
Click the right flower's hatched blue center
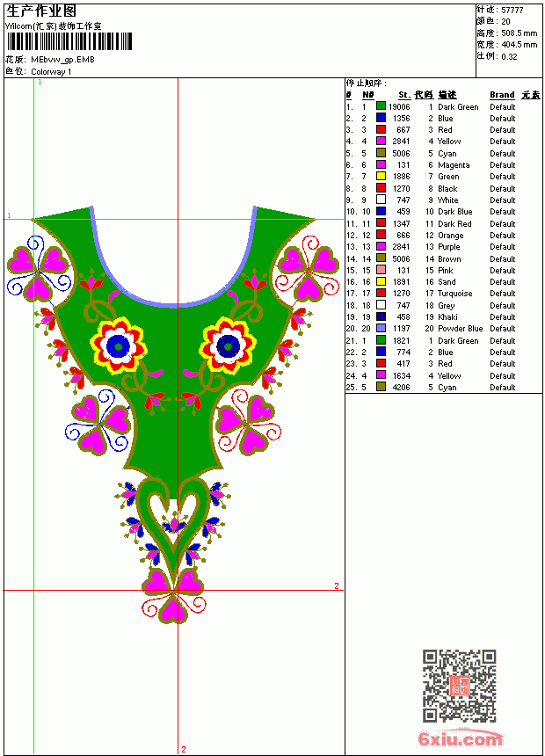point(227,345)
